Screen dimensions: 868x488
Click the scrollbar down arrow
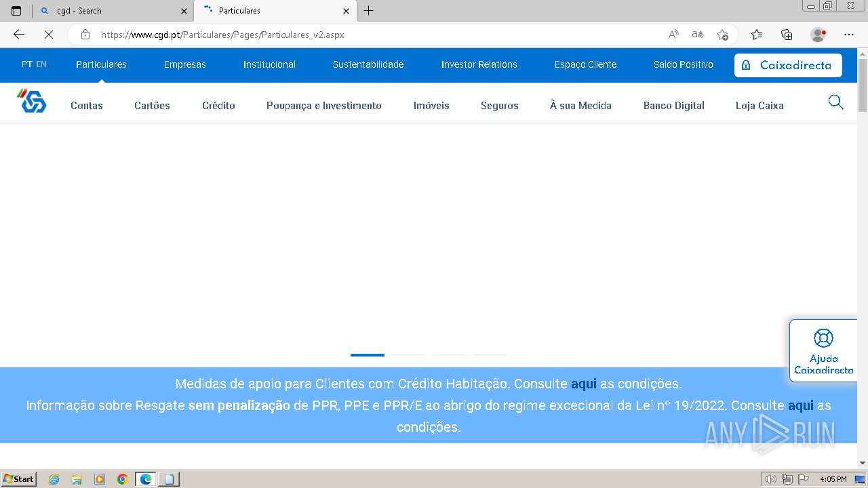[863, 463]
